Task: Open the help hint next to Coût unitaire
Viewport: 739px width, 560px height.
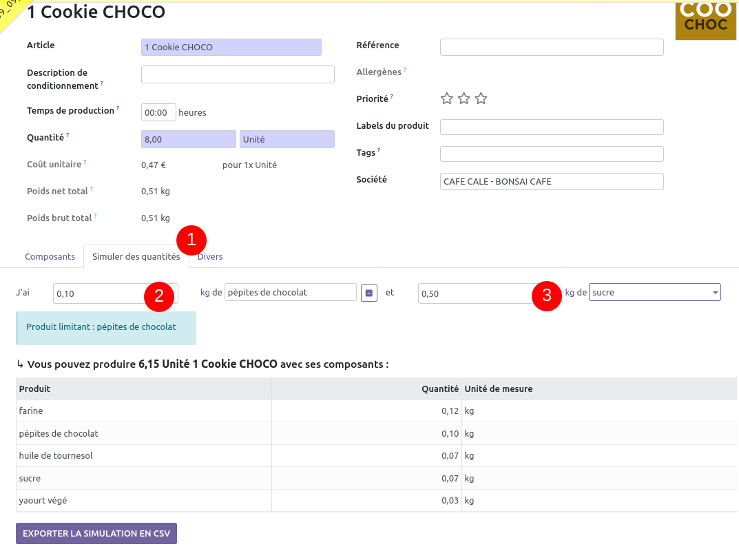Action: 85,163
